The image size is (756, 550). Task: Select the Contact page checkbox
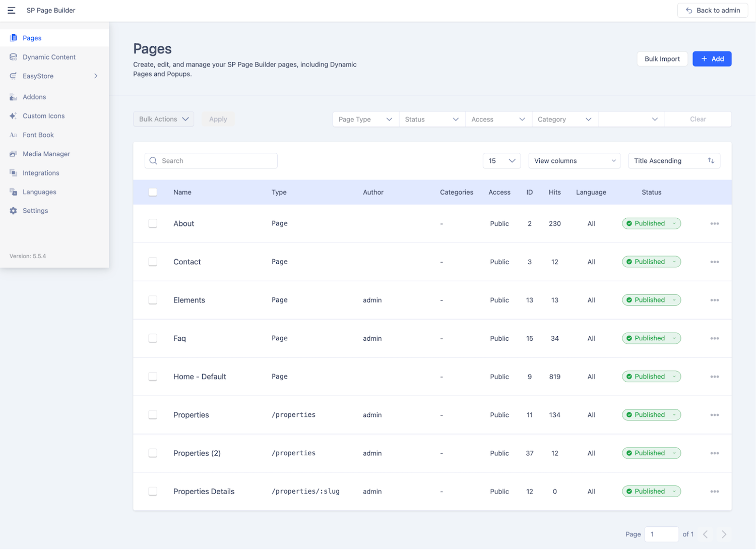(153, 262)
